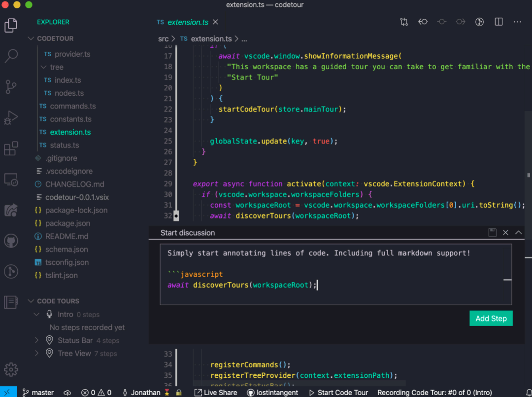Click lostintangent GitHub account in the status bar
Viewport: 532px width, 397px height.
tap(273, 392)
